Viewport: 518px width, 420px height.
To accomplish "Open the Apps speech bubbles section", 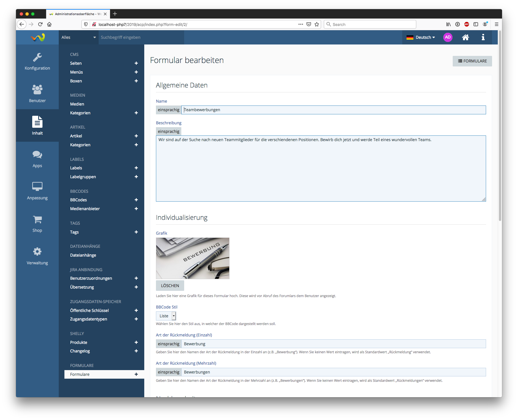I will (x=37, y=159).
